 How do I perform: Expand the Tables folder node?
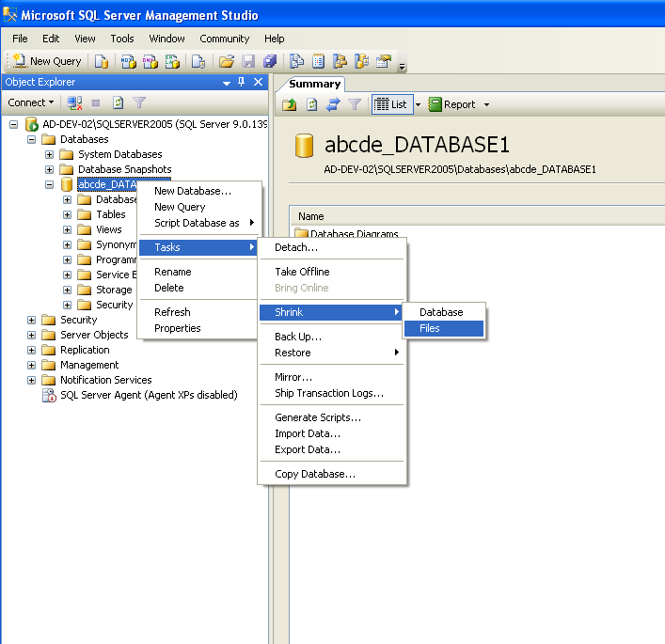tap(67, 214)
